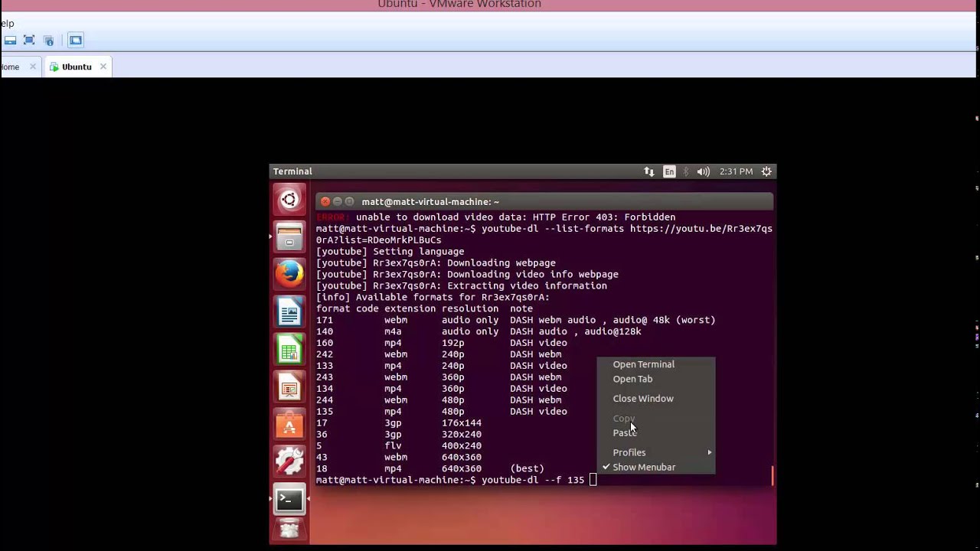Screen dimensions: 980x551
Task: Open the sound volume indicator
Action: (x=703, y=171)
